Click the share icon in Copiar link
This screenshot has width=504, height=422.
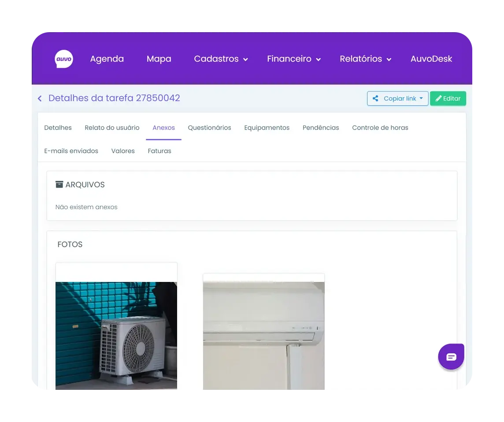click(x=375, y=98)
